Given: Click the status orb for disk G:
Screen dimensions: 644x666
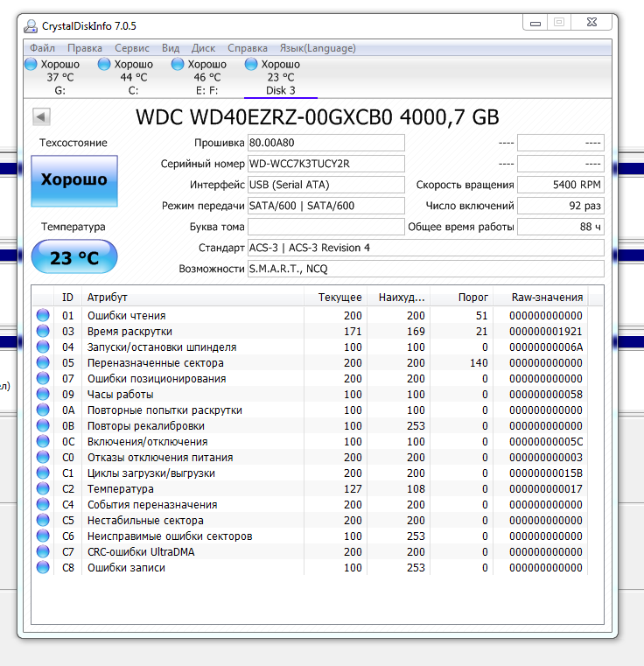Looking at the screenshot, I should [31, 65].
